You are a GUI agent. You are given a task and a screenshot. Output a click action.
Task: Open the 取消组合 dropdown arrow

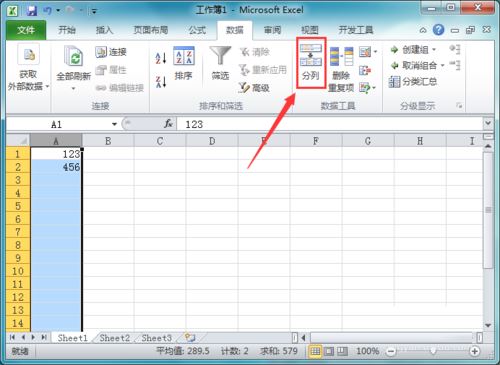pos(443,65)
